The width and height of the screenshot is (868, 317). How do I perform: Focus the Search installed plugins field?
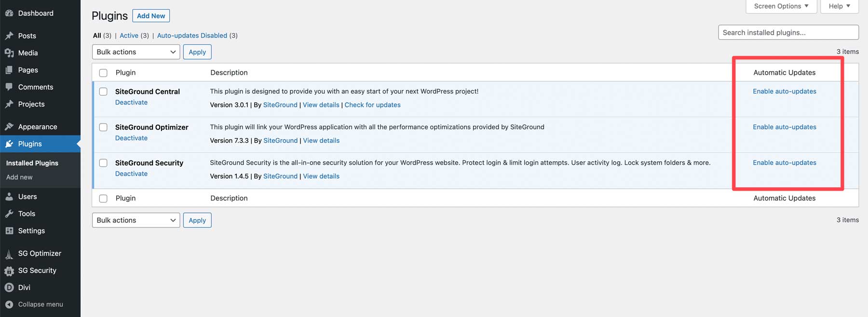[x=788, y=33]
